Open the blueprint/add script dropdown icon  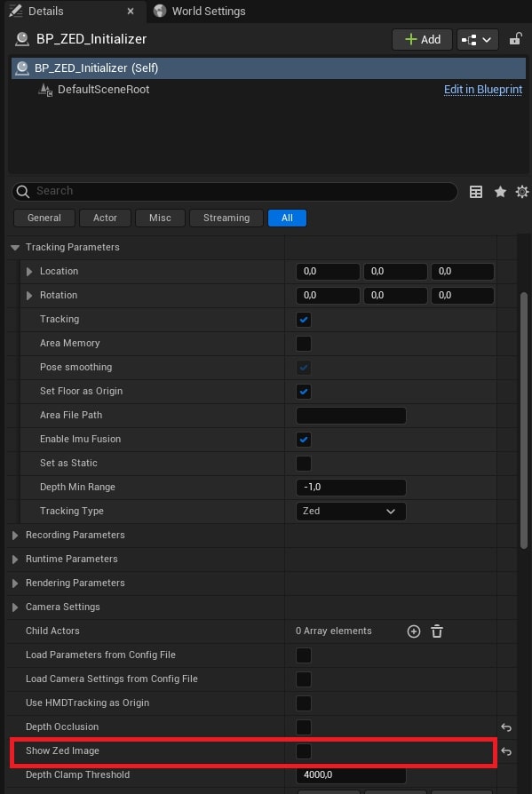point(477,39)
